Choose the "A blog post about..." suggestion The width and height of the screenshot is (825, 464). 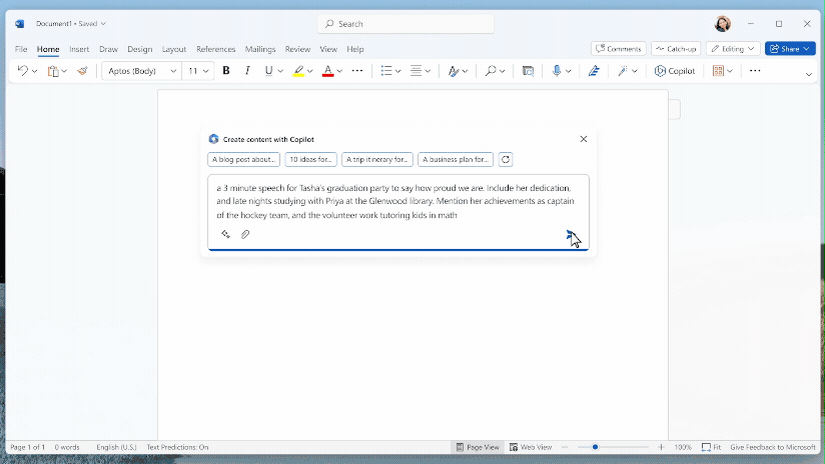tap(244, 159)
